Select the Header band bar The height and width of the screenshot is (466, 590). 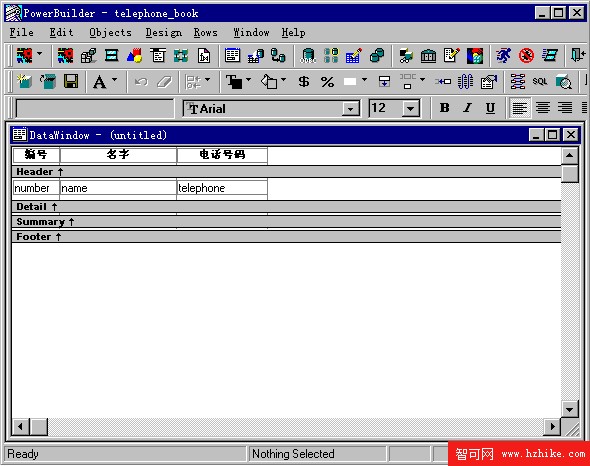pyautogui.click(x=286, y=172)
